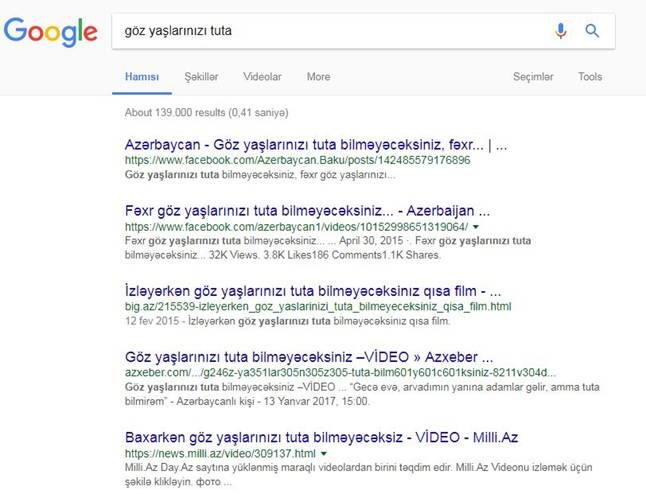This screenshot has width=646, height=494.
Task: Expand the More search categories menu
Action: [x=318, y=77]
